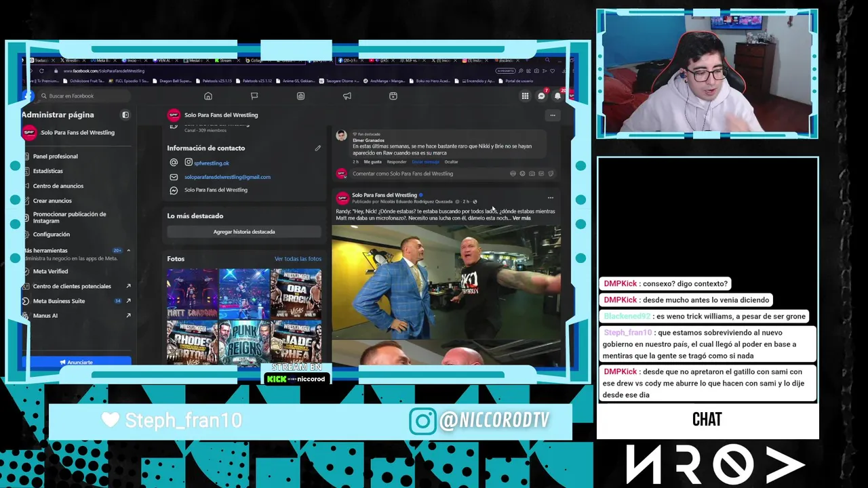This screenshot has height=488, width=868.
Task: Open the page three-dot options menu
Action: point(553,115)
